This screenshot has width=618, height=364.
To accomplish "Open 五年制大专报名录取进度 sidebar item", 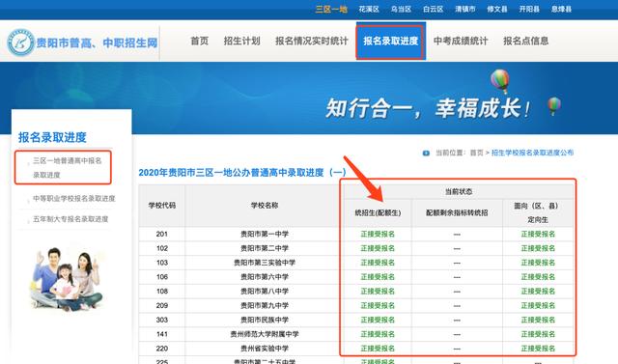I will (x=70, y=219).
